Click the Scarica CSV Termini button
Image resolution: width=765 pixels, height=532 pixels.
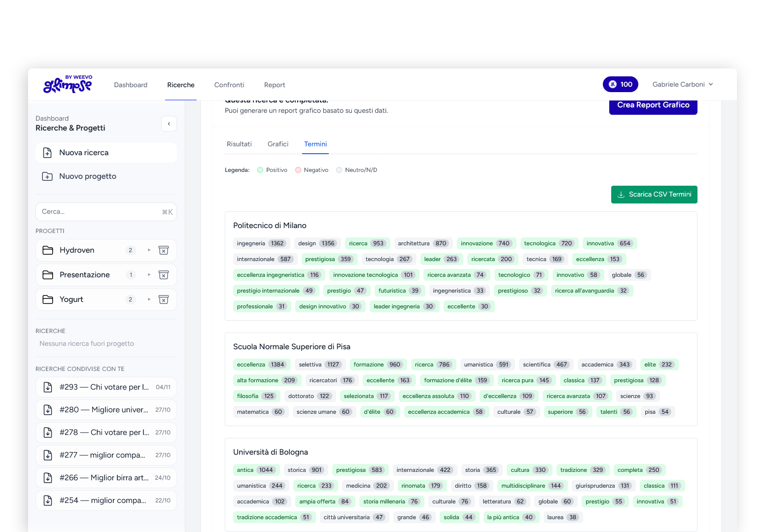[x=654, y=195]
